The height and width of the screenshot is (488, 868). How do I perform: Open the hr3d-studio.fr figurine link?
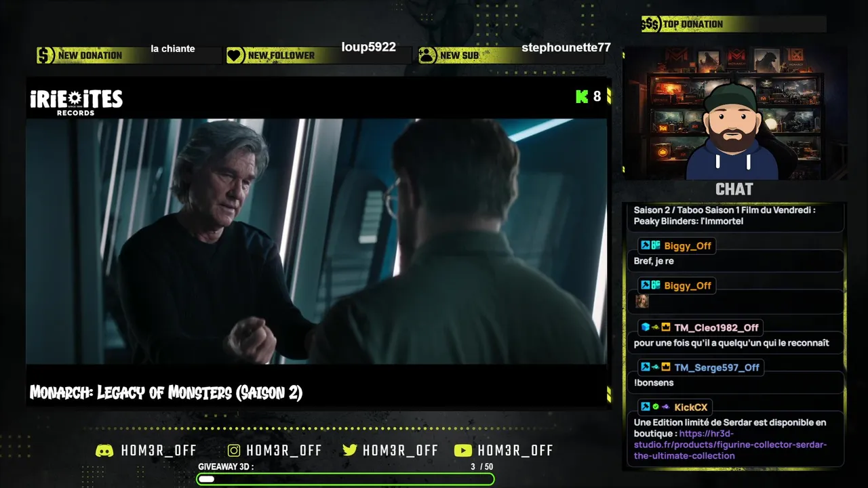730,445
